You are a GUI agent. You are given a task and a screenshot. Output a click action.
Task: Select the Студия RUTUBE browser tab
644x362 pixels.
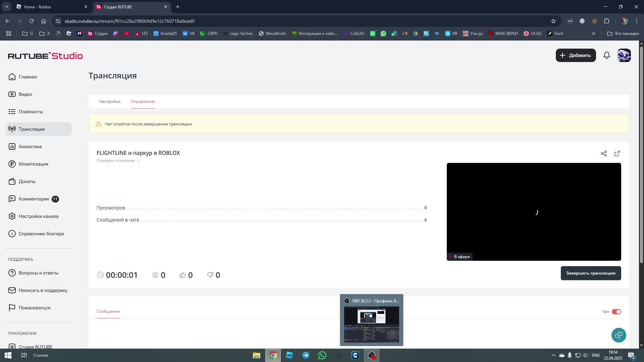pos(132,7)
